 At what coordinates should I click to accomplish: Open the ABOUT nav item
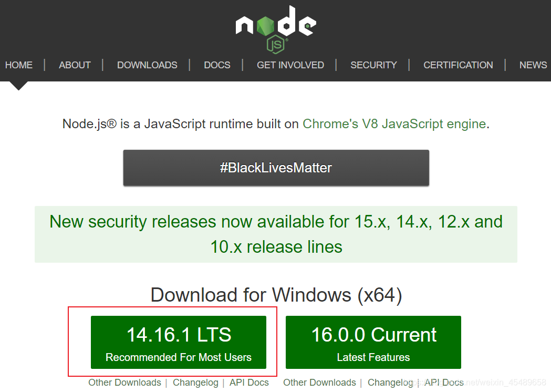point(75,65)
